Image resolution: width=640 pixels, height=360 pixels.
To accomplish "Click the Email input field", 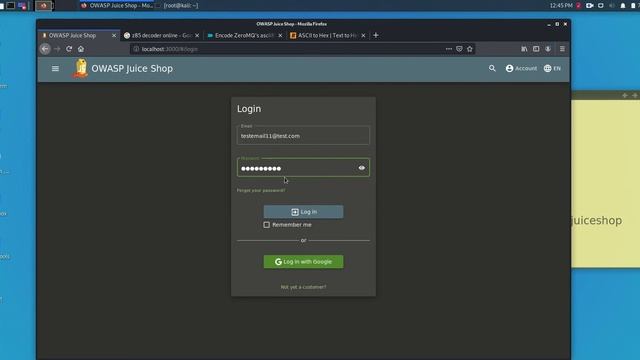I will (x=303, y=136).
